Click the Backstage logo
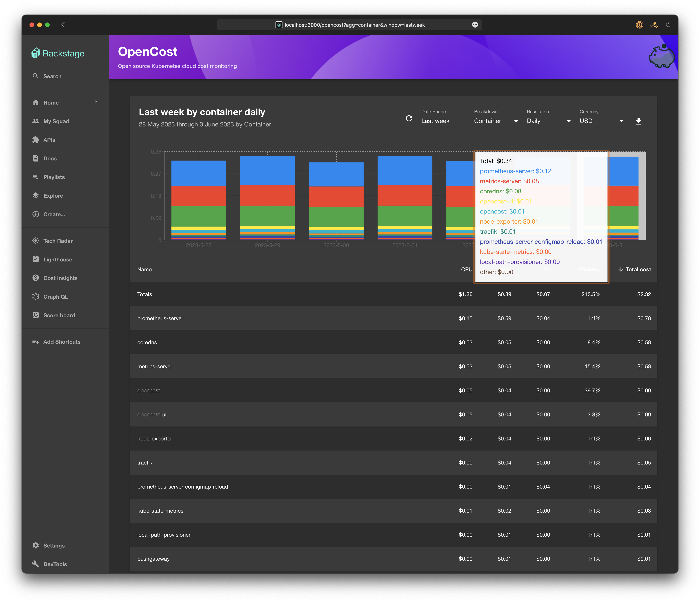This screenshot has height=602, width=700. 58,53
